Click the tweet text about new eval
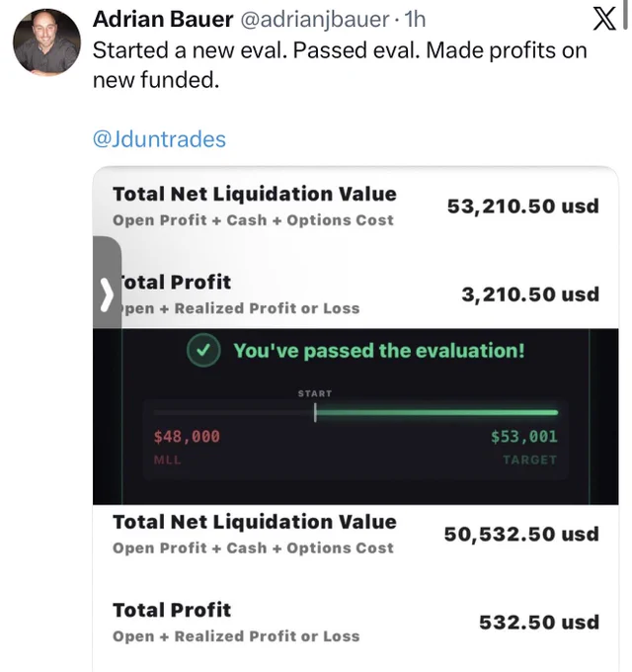The width and height of the screenshot is (632, 672). [x=340, y=65]
